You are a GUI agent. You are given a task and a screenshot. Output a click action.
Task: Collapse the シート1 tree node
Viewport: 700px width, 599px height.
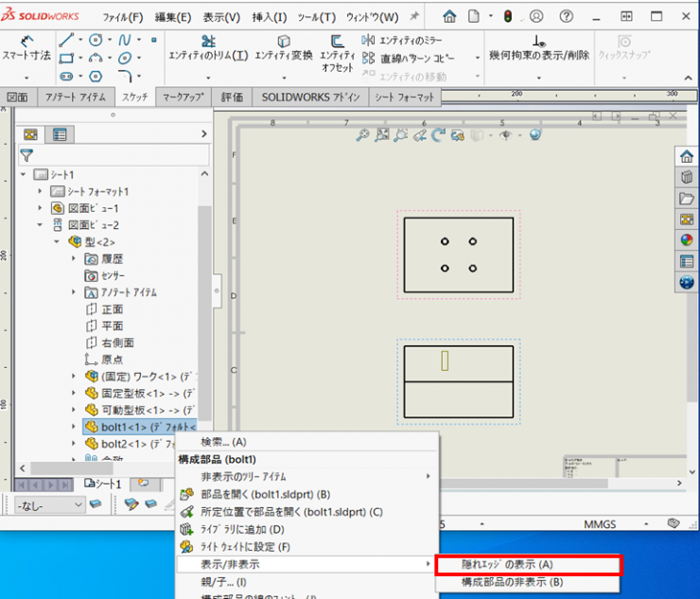coord(24,175)
